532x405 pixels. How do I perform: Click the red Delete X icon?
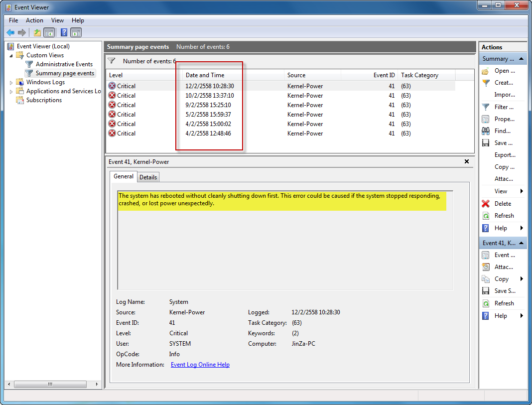click(x=486, y=204)
